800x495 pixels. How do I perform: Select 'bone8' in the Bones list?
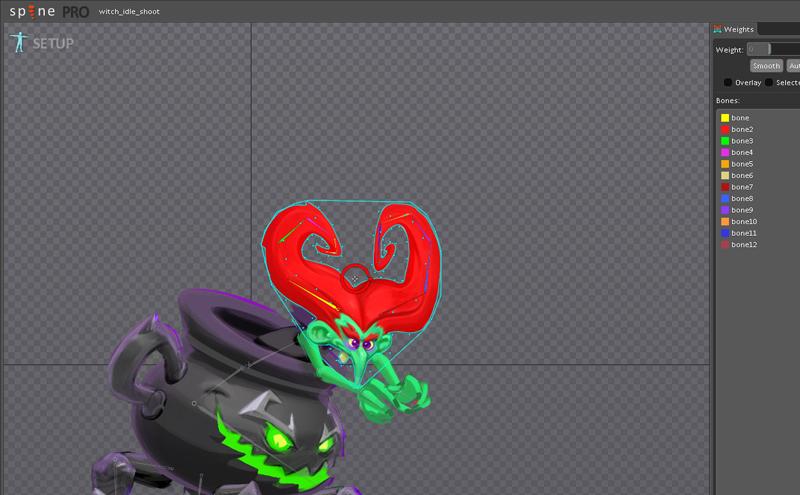click(x=742, y=199)
